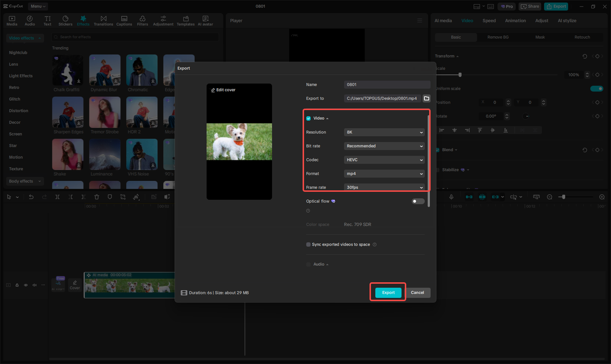Open the Resolution dropdown showing 8K
Viewport: 611px width, 364px height.
(x=384, y=132)
